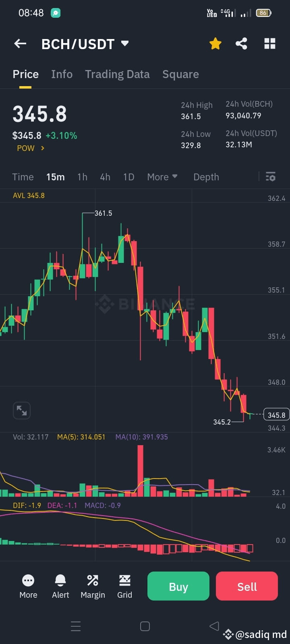This screenshot has width=290, height=644.
Task: Tap the 345.8 last price label on chart
Action: pos(276,415)
